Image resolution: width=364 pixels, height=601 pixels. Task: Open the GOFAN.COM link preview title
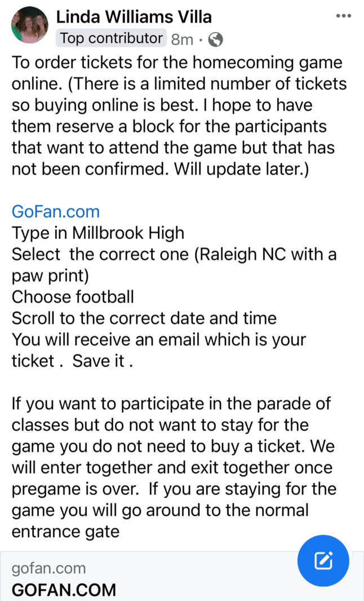click(64, 590)
